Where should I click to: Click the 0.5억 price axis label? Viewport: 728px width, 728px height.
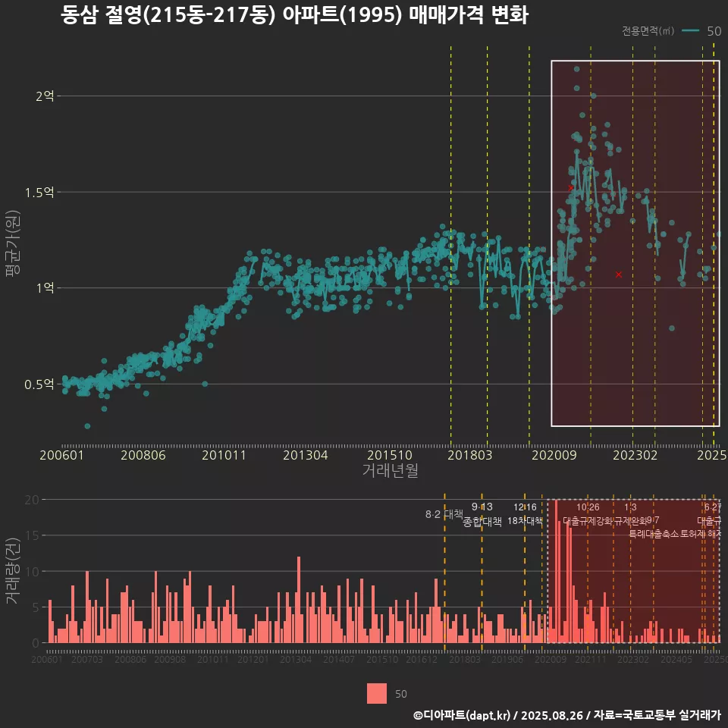[39, 384]
